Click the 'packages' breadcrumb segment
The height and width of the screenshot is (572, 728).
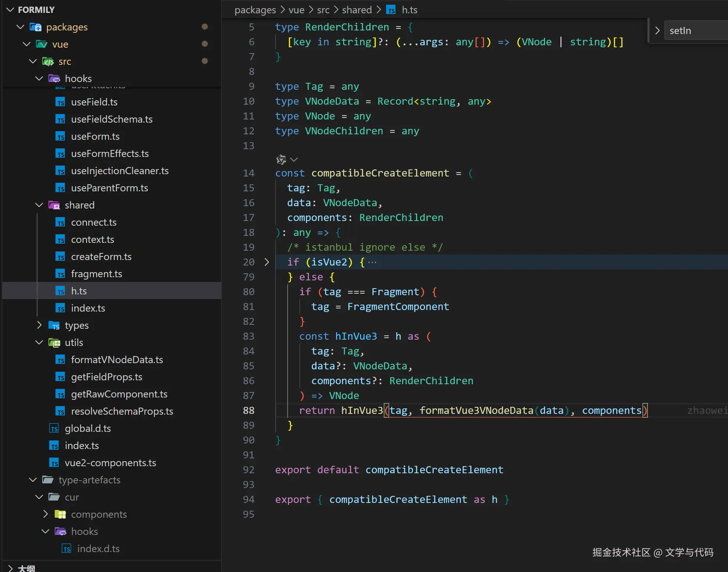point(255,10)
